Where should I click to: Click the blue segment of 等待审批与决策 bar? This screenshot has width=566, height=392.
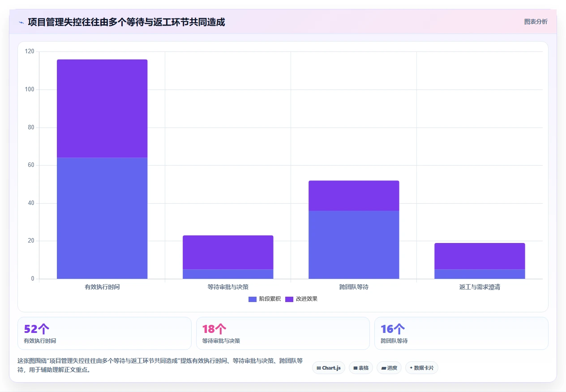pos(228,274)
